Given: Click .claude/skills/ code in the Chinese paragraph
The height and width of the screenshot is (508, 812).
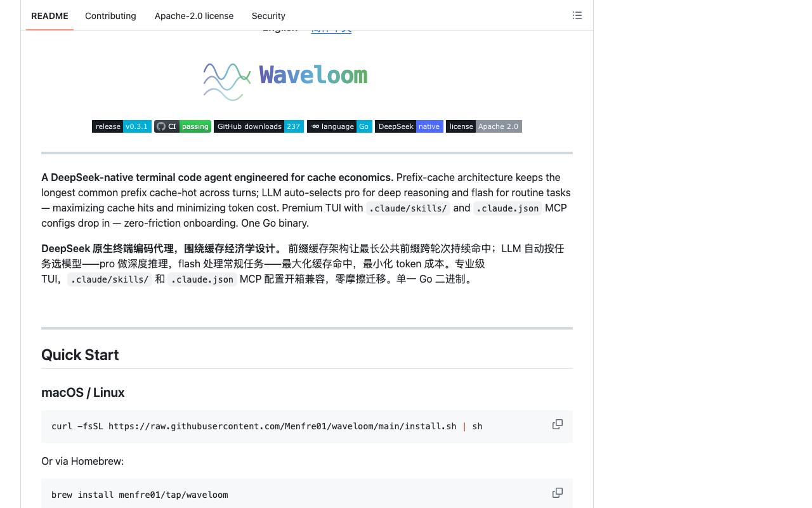Looking at the screenshot, I should (110, 279).
